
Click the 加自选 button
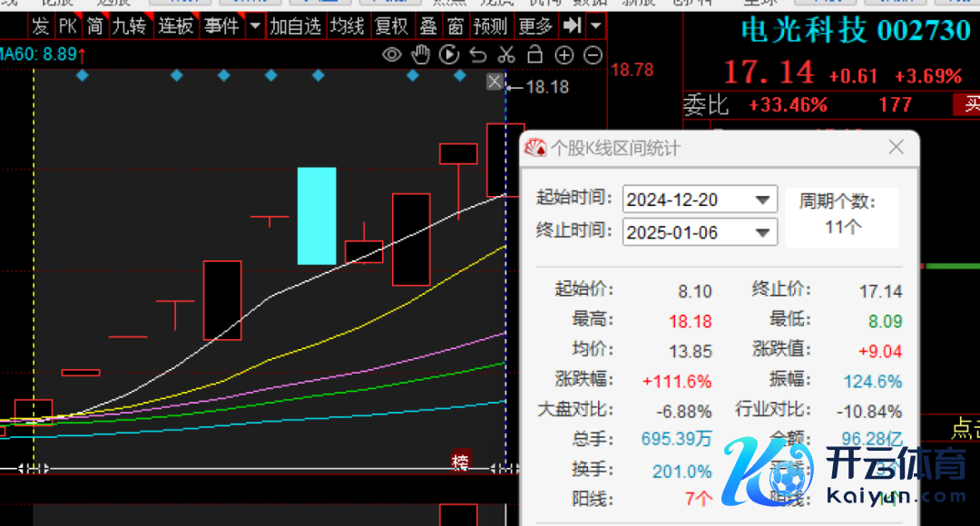point(295,25)
